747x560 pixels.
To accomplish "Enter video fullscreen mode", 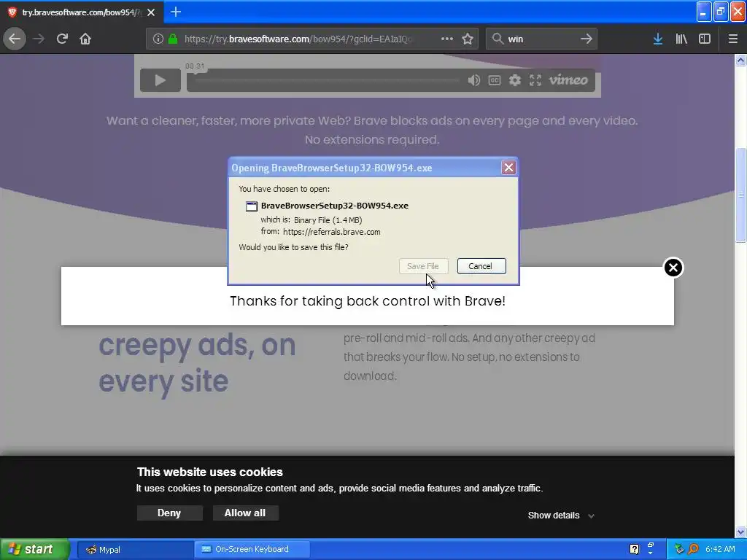I will click(535, 80).
